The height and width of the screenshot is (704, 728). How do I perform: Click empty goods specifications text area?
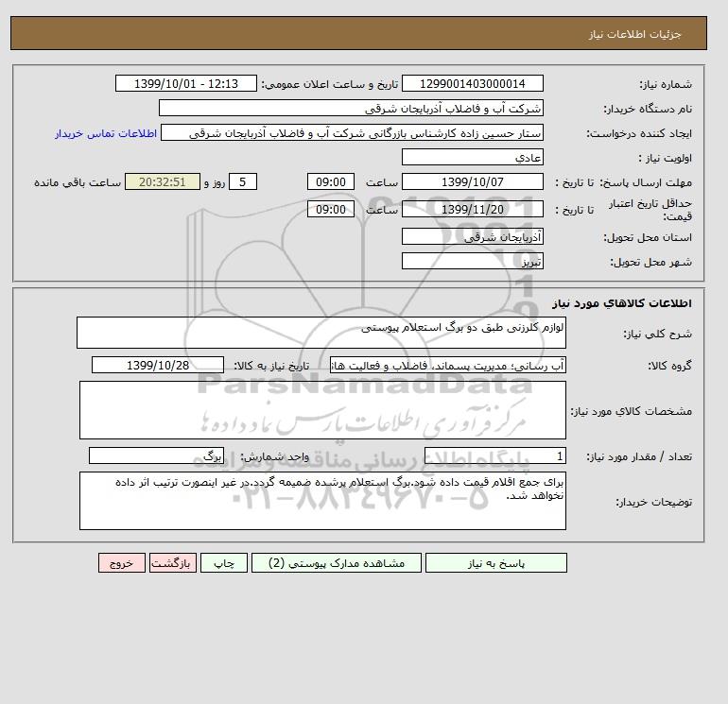[322, 410]
